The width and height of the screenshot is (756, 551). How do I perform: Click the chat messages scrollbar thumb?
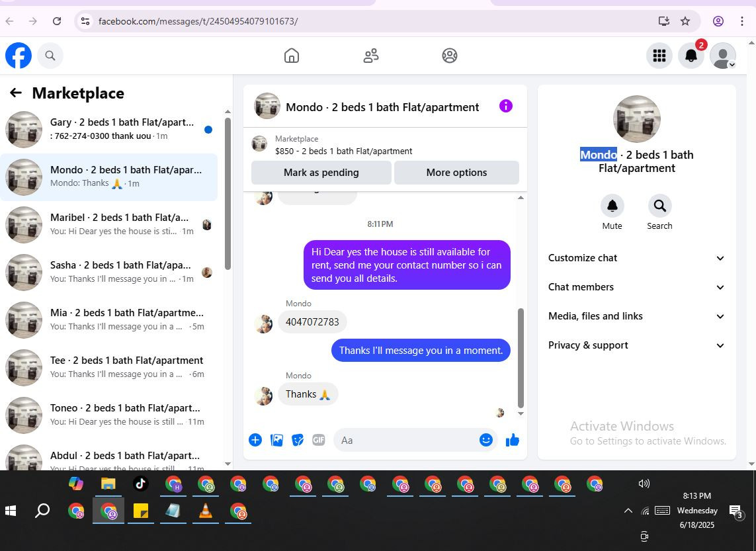click(521, 358)
